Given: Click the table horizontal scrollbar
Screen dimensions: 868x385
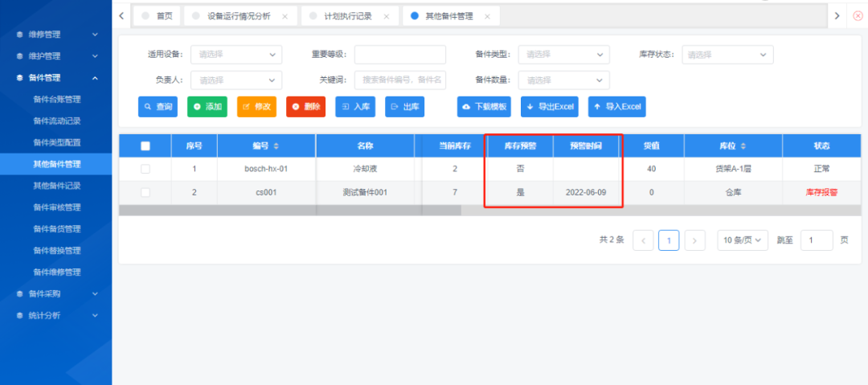Looking at the screenshot, I should [290, 210].
